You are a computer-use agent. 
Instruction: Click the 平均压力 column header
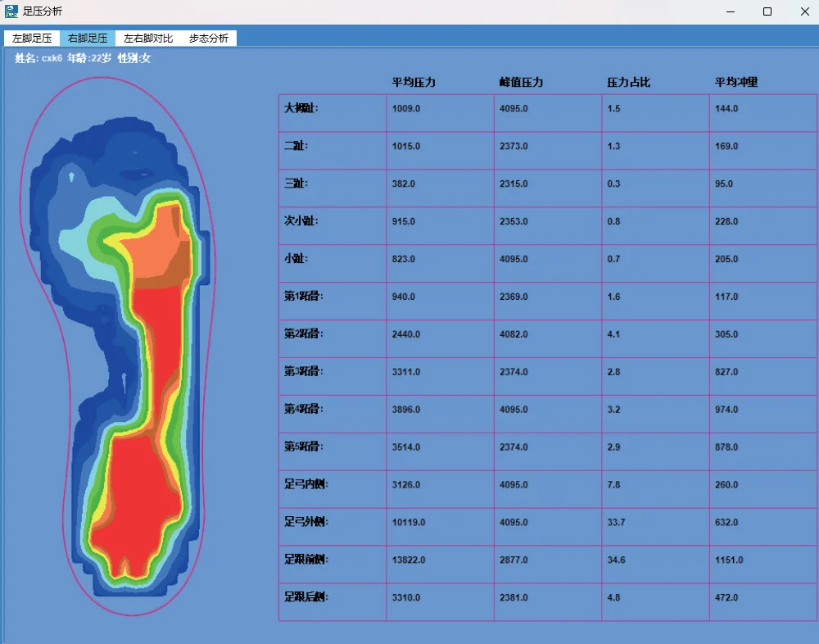(414, 83)
